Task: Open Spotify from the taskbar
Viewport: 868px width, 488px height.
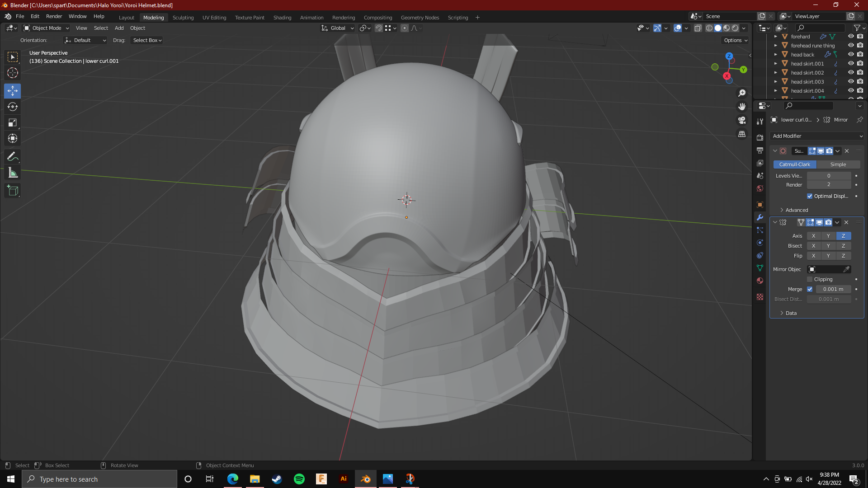Action: click(299, 479)
